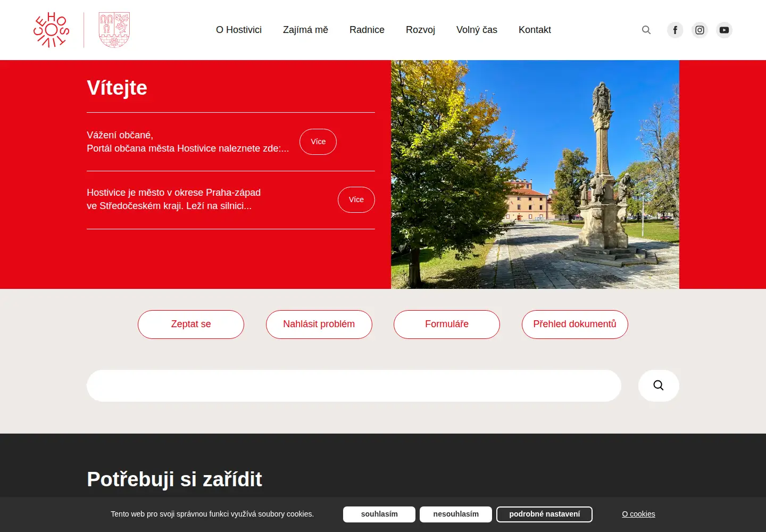Go to the Kontakt page
Screen dimensions: 766x532
535,30
